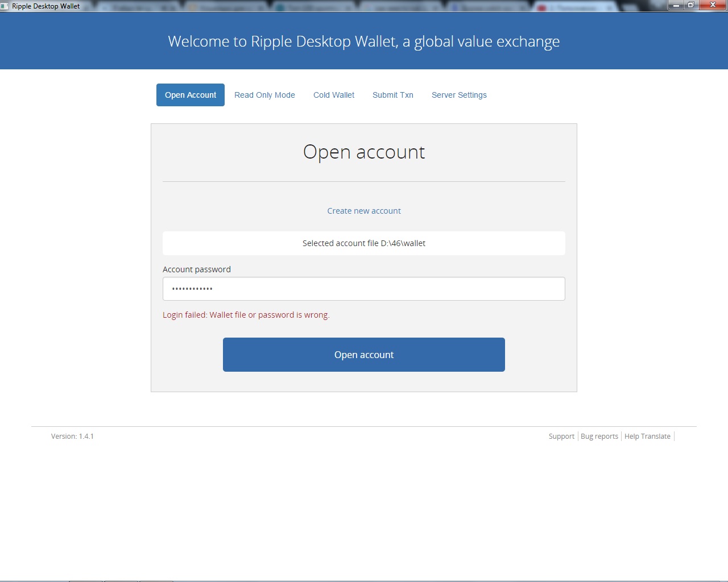Open the Support link in footer
The height and width of the screenshot is (582, 728).
click(x=561, y=436)
